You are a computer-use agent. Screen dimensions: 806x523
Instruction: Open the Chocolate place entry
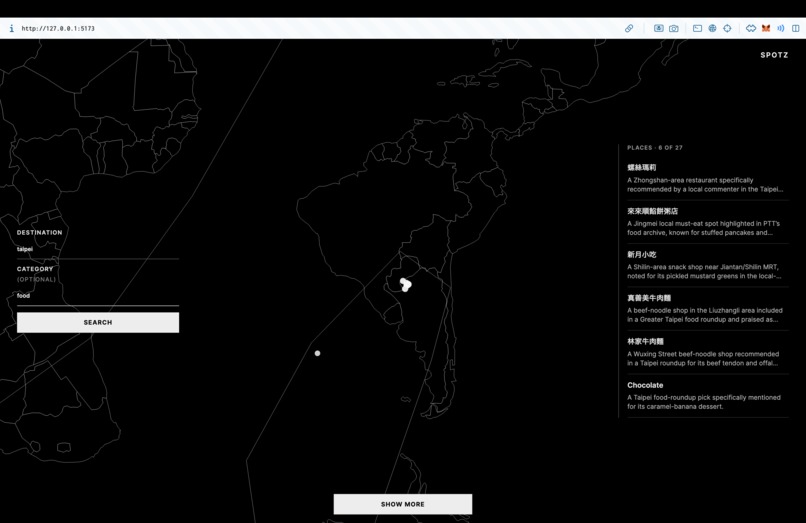pos(708,395)
